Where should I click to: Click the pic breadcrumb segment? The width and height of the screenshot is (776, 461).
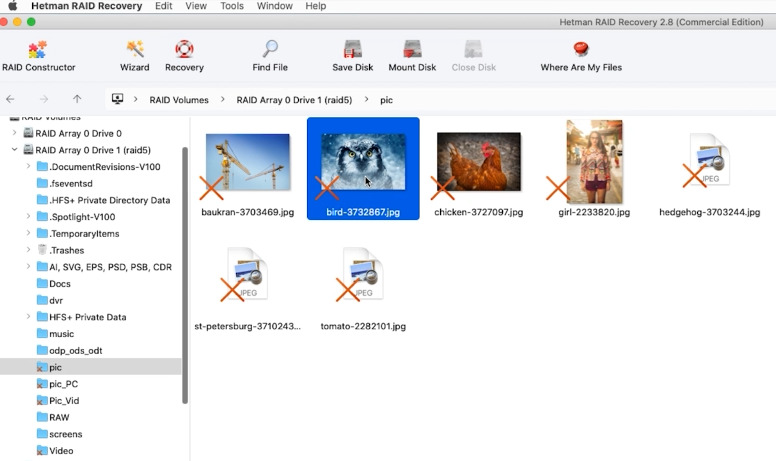coord(386,100)
